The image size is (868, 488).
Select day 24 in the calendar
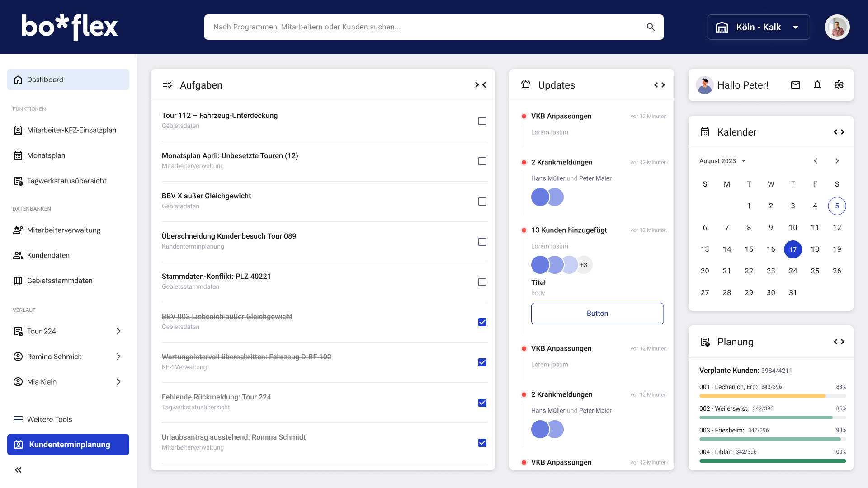(793, 271)
